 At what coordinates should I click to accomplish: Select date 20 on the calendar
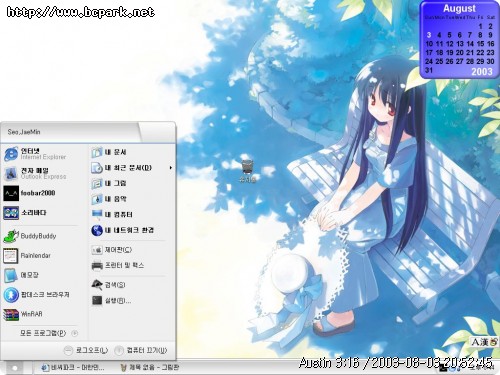click(x=460, y=53)
